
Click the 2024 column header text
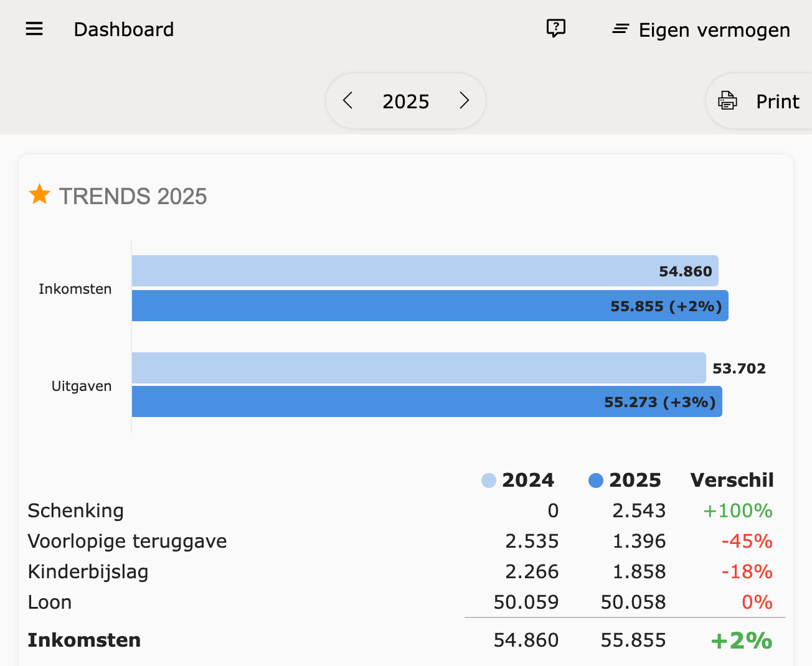[x=528, y=481]
